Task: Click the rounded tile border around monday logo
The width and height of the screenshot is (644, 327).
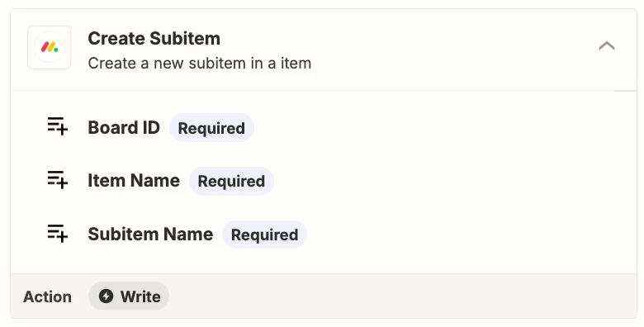Action: (50, 27)
